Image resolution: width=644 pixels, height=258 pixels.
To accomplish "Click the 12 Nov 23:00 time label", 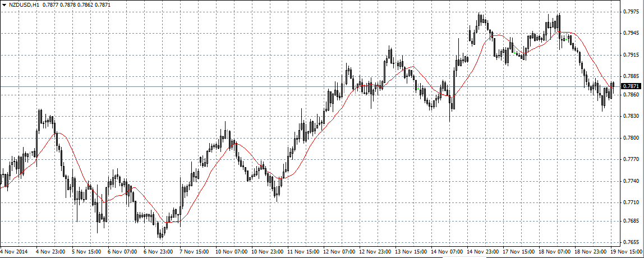I will [x=375, y=251].
